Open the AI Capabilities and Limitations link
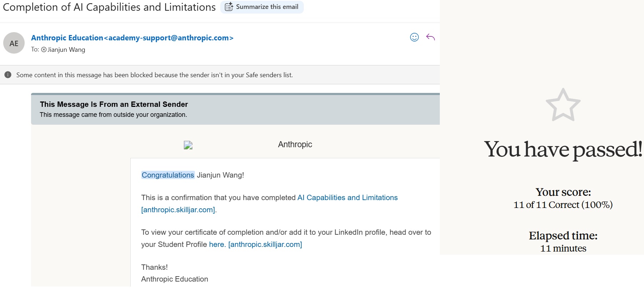 click(347, 198)
